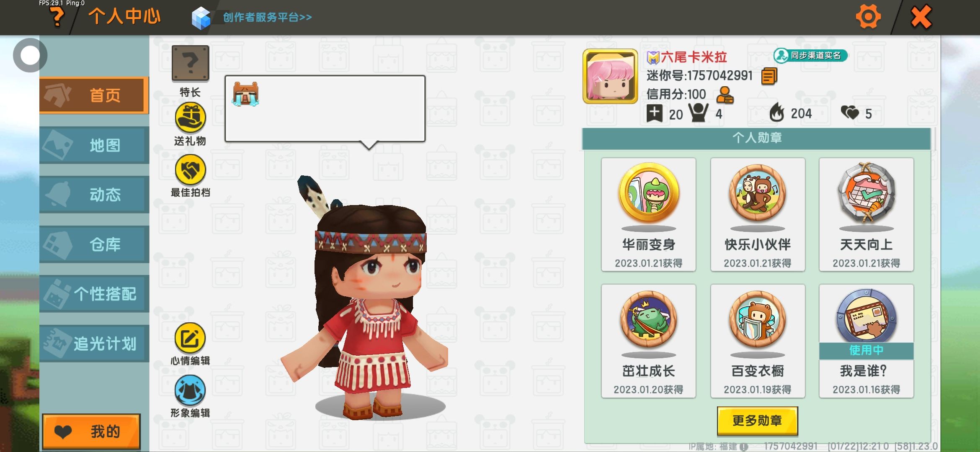Open the orange settings gear
Screen dimensions: 980x452
pos(868,17)
